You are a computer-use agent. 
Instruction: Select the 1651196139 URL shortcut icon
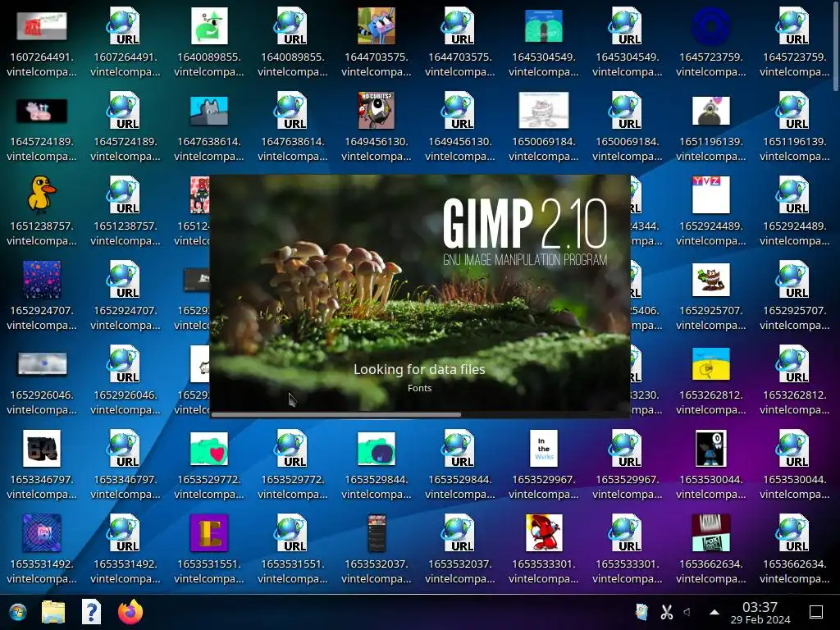click(x=793, y=111)
